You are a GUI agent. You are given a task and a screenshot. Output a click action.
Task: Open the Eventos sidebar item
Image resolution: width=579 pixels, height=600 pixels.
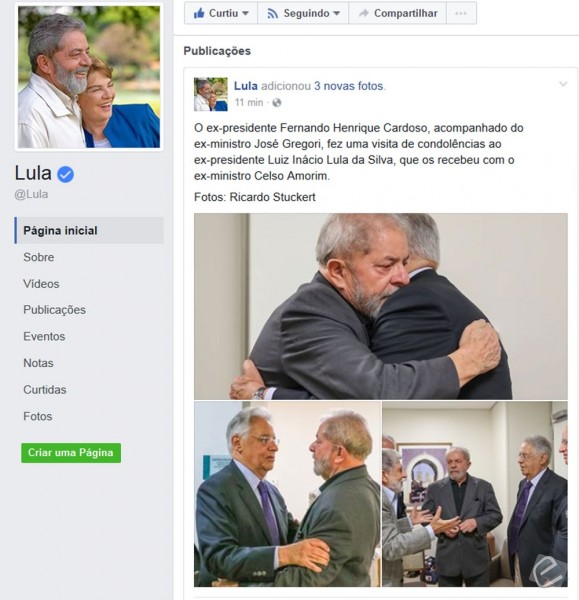44,336
